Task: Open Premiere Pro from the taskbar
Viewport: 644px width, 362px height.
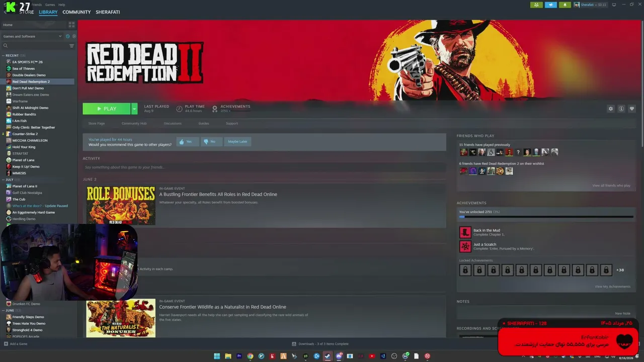Action: tap(239, 356)
